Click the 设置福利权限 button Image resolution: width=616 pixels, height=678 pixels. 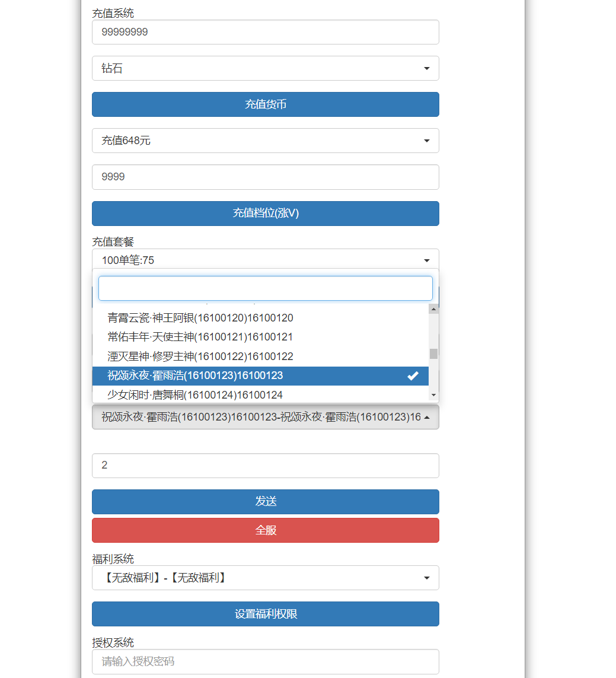pyautogui.click(x=265, y=614)
